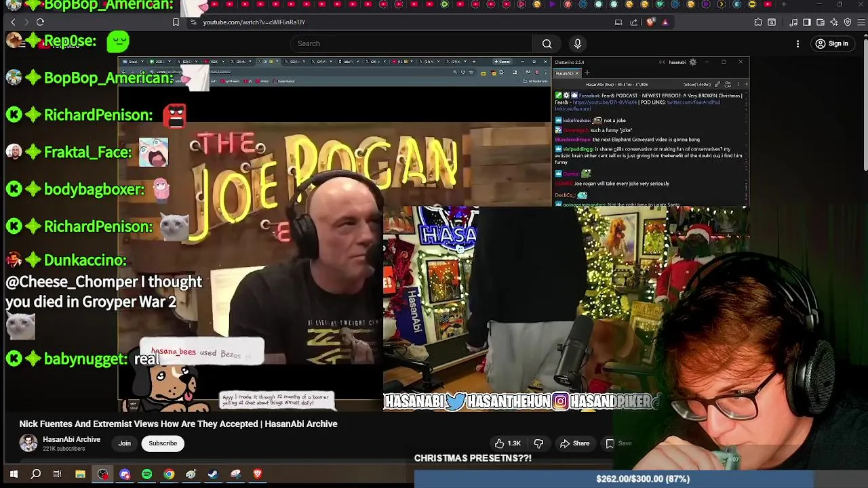The width and height of the screenshot is (868, 488).
Task: Click the Sign in button
Action: pyautogui.click(x=832, y=43)
